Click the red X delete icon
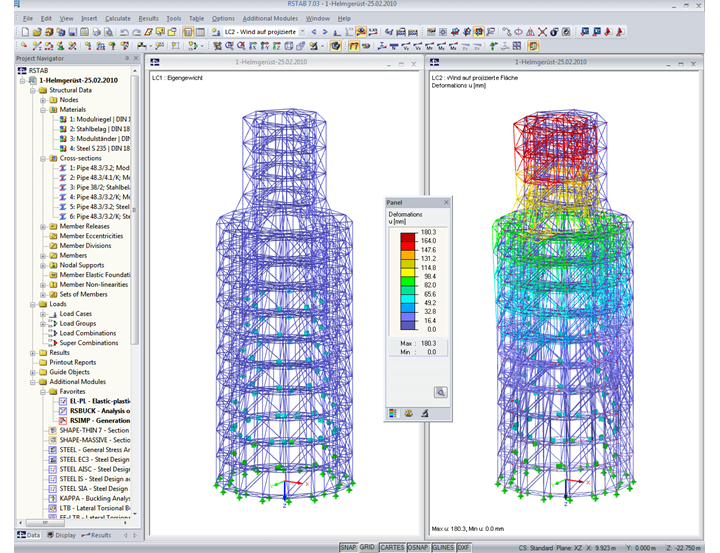The width and height of the screenshot is (720, 553). (542, 32)
